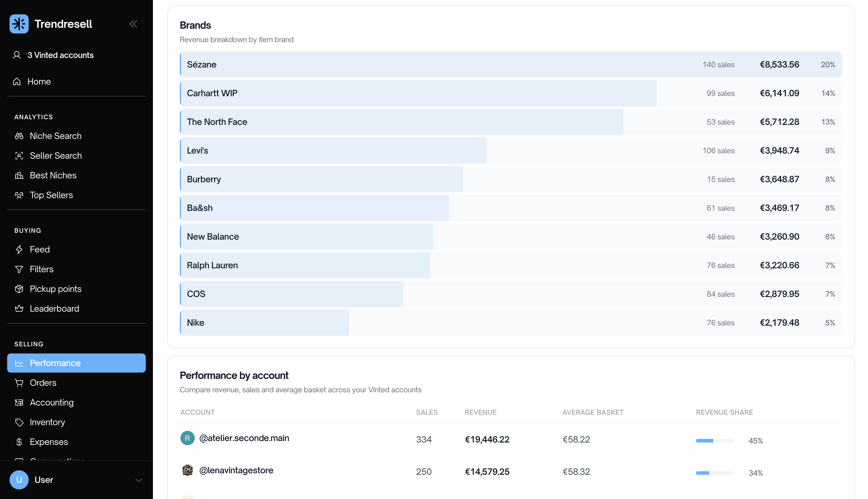Select the The North Face brand row
The width and height of the screenshot is (868, 499).
pos(511,122)
